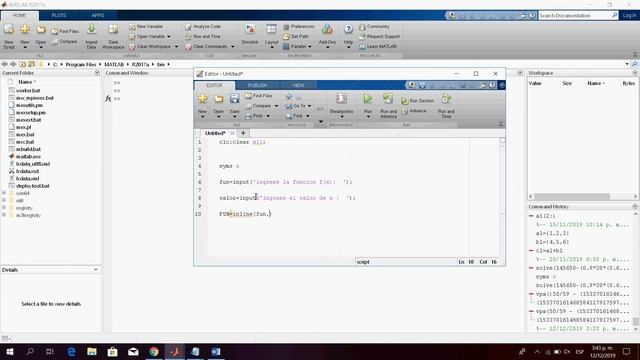Select the HOME tab
Viewport: 640px width, 360px height.
click(x=19, y=15)
